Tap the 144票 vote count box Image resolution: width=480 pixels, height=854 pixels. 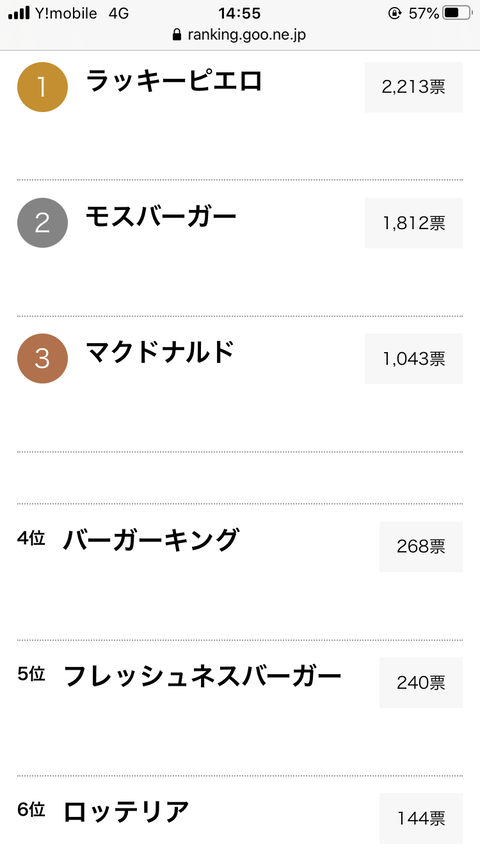421,818
